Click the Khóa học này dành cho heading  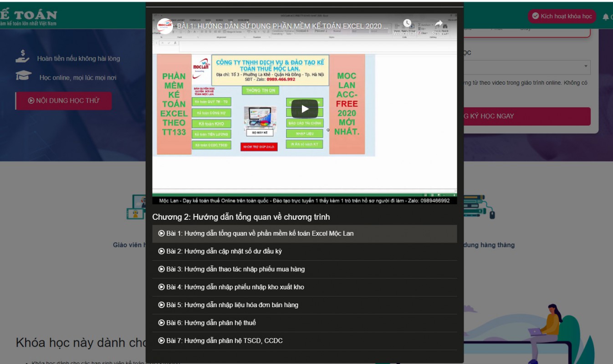81,343
